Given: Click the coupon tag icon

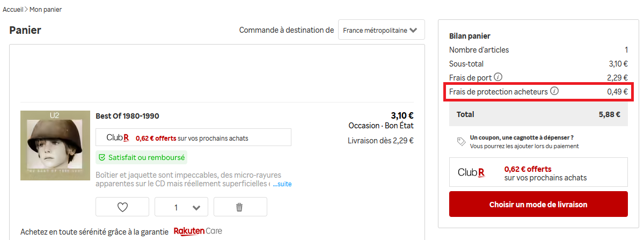Looking at the screenshot, I should [x=461, y=141].
